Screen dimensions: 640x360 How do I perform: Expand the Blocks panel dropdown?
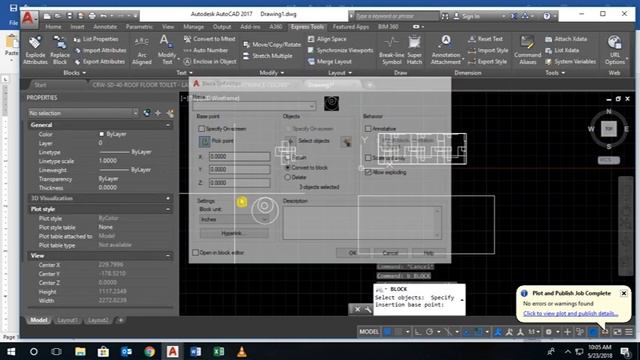click(75, 73)
